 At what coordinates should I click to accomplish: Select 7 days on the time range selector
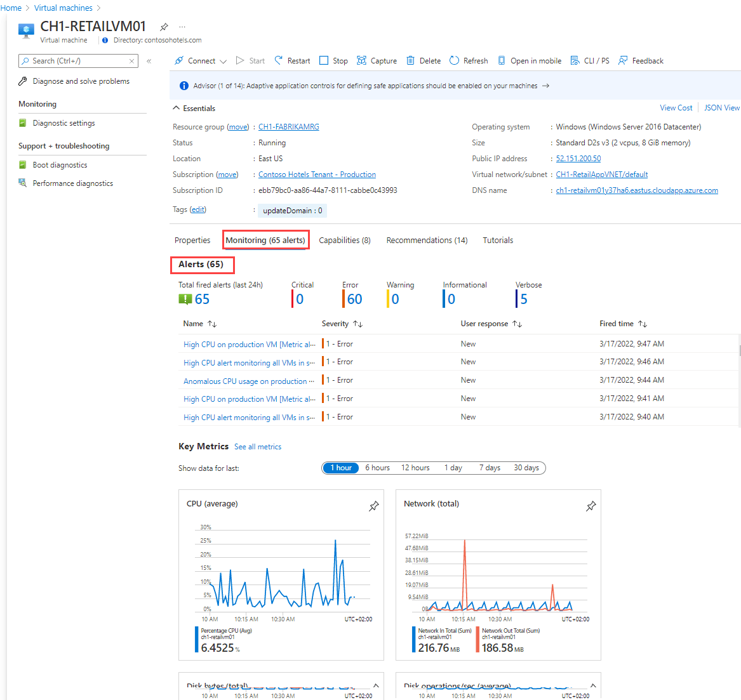[x=490, y=467]
